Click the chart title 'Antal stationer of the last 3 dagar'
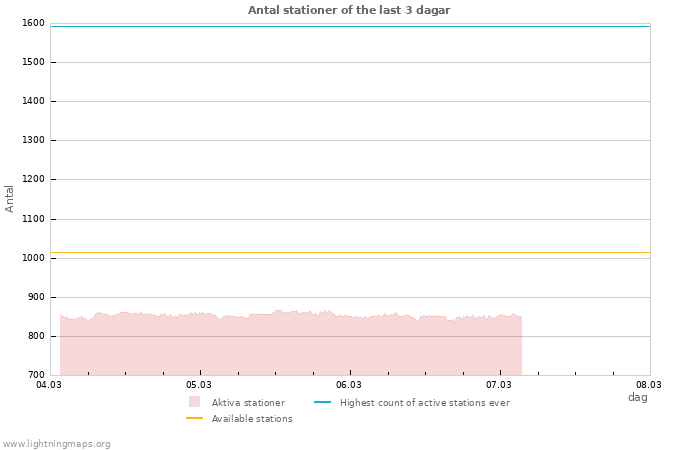The width and height of the screenshot is (700, 450). 349,10
